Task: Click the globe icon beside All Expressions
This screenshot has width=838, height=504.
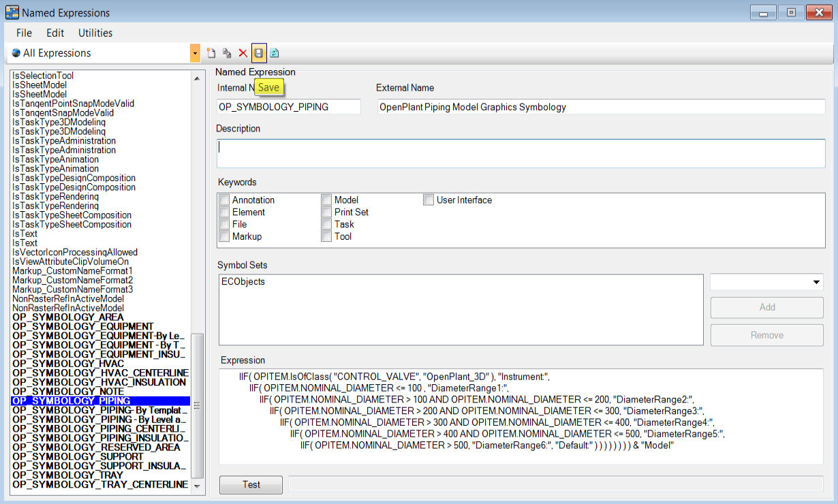Action: point(16,53)
